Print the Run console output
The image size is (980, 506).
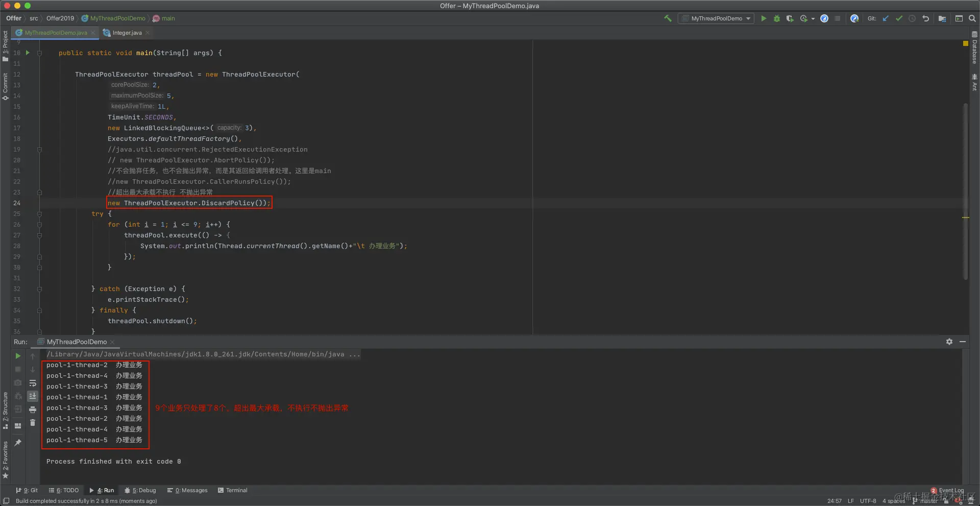pyautogui.click(x=33, y=409)
